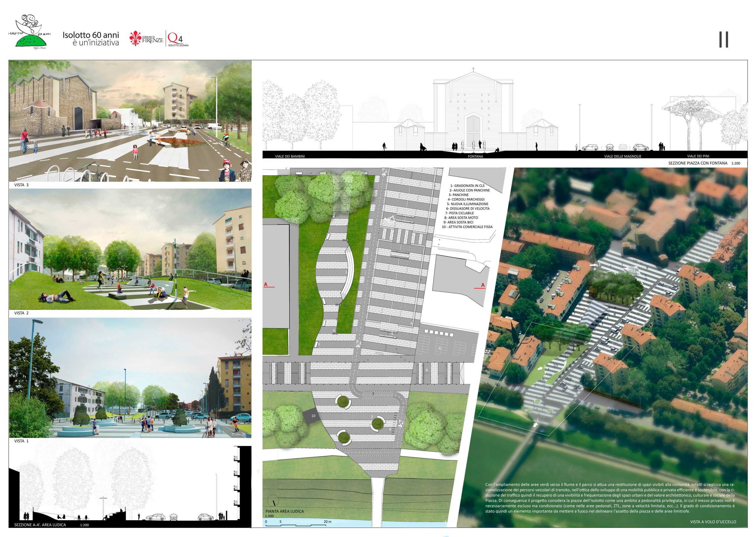Select the "SEZZIONE A-A'. AREA LUDICA" label
Screen dimensions: 756x537
(40, 525)
